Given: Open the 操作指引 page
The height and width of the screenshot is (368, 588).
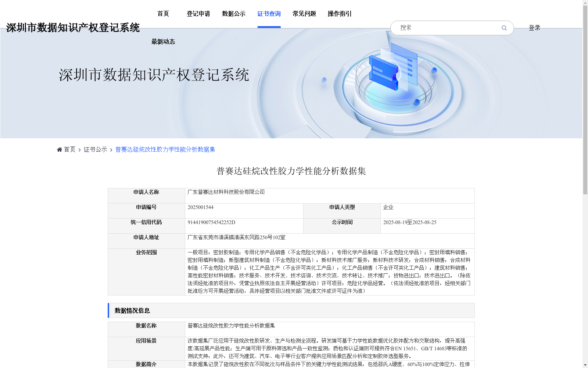Looking at the screenshot, I should 340,14.
